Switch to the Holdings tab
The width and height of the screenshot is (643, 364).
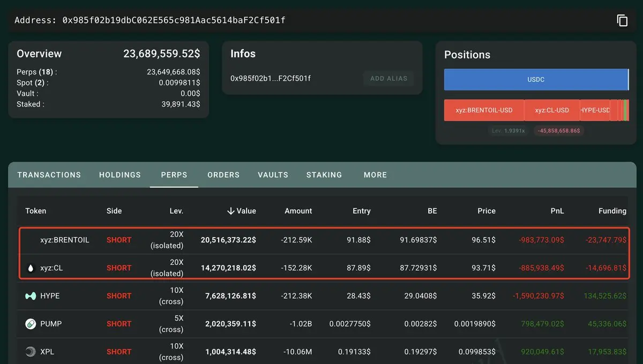(x=120, y=175)
